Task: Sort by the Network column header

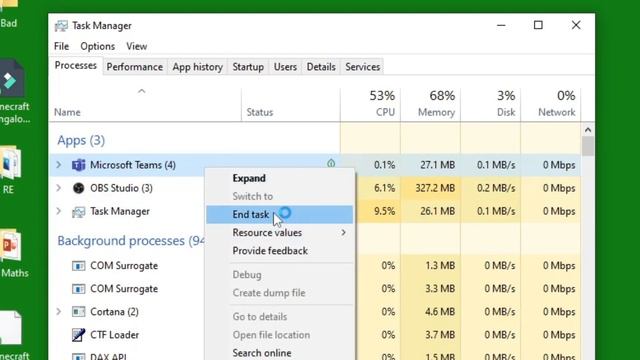Action: (551, 104)
